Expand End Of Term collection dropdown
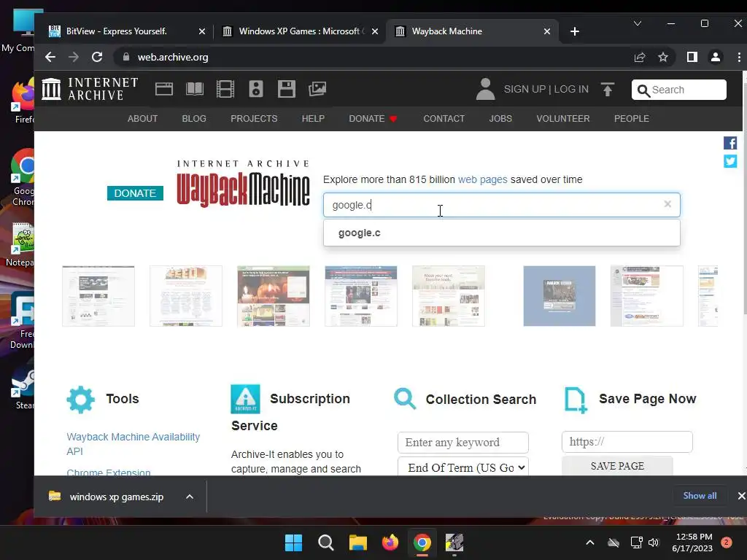Image resolution: width=747 pixels, height=560 pixels. pos(463,467)
